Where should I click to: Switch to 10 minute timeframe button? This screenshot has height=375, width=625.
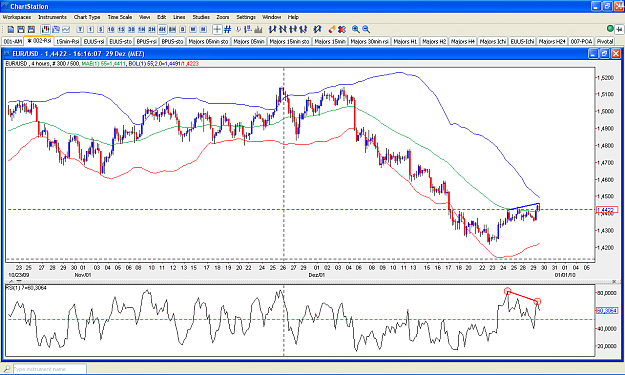pos(111,29)
